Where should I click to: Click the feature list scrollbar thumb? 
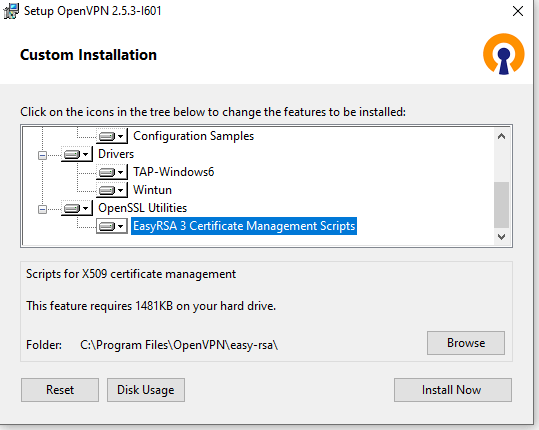[501, 205]
